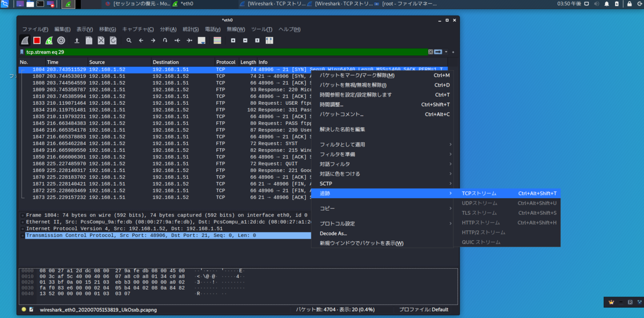Image resolution: width=644 pixels, height=318 pixels.
Task: Sort by the Protocol column header
Action: [226, 62]
